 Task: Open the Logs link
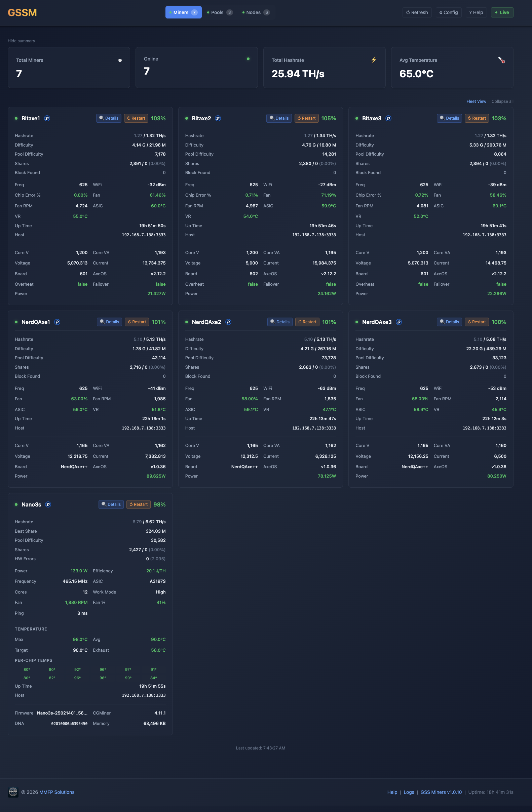coord(409,792)
